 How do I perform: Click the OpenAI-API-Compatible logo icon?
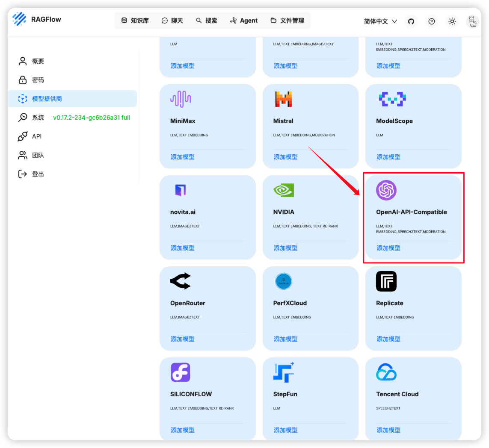click(386, 190)
